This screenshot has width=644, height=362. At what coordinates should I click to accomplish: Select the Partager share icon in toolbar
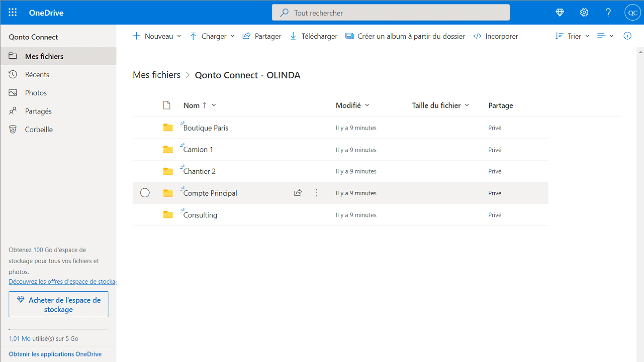click(x=247, y=36)
